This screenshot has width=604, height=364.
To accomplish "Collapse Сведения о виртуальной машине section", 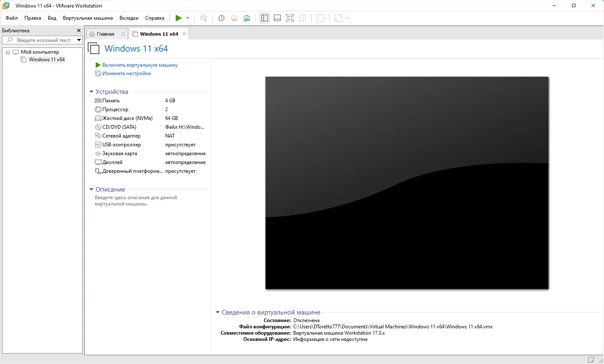I will 218,312.
